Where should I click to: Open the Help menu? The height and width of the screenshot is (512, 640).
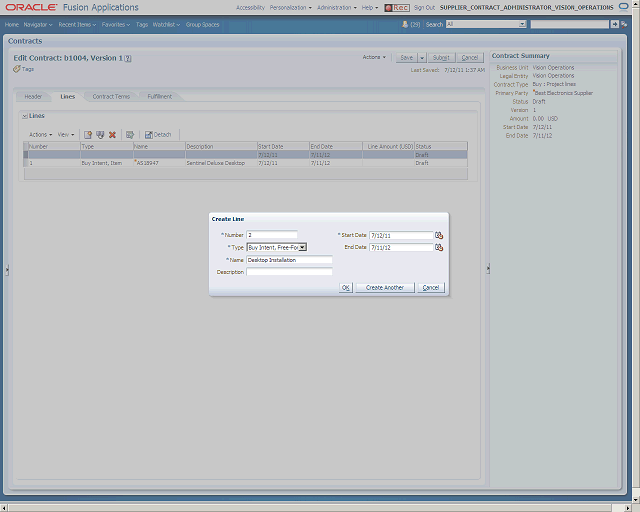370,8
